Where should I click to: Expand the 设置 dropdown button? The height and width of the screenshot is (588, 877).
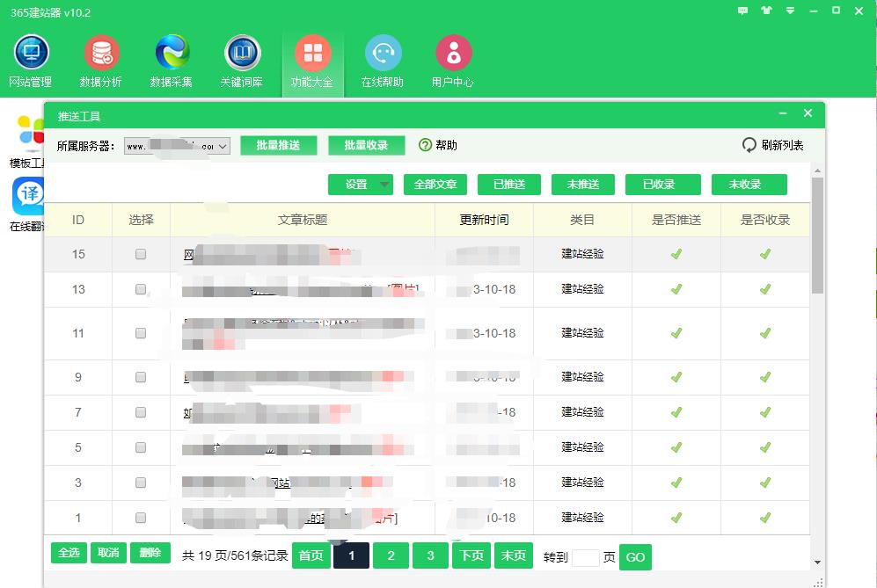pyautogui.click(x=360, y=185)
